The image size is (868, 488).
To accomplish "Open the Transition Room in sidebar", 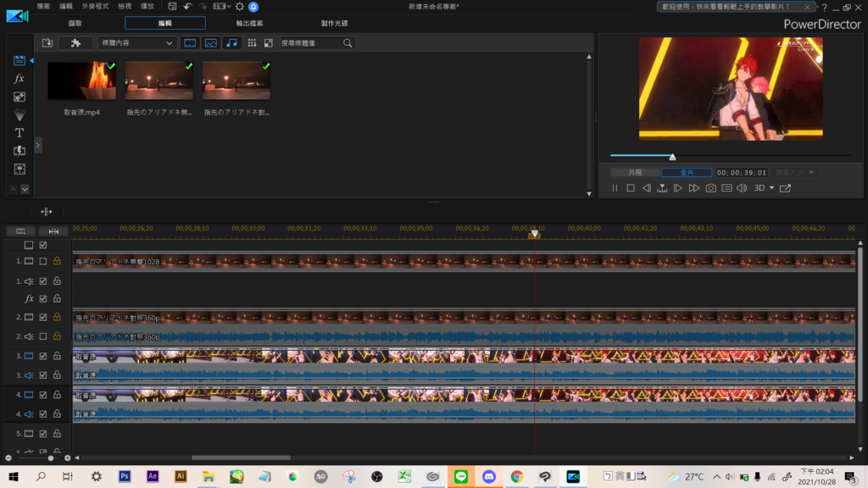I will click(x=19, y=151).
